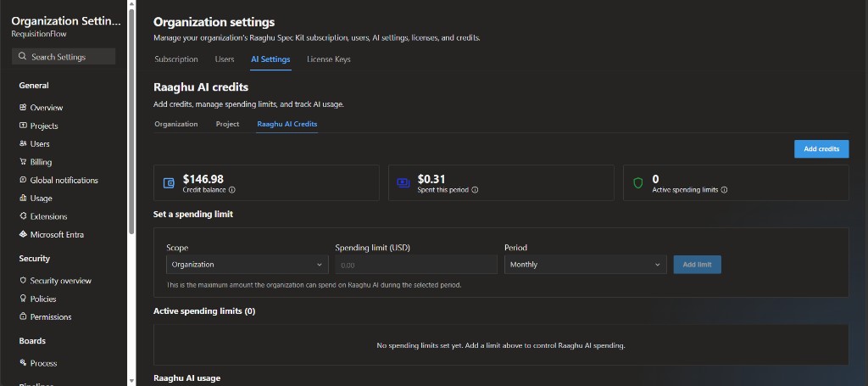Open Microsoft Entra settings
This screenshot has width=868, height=386.
coord(57,234)
